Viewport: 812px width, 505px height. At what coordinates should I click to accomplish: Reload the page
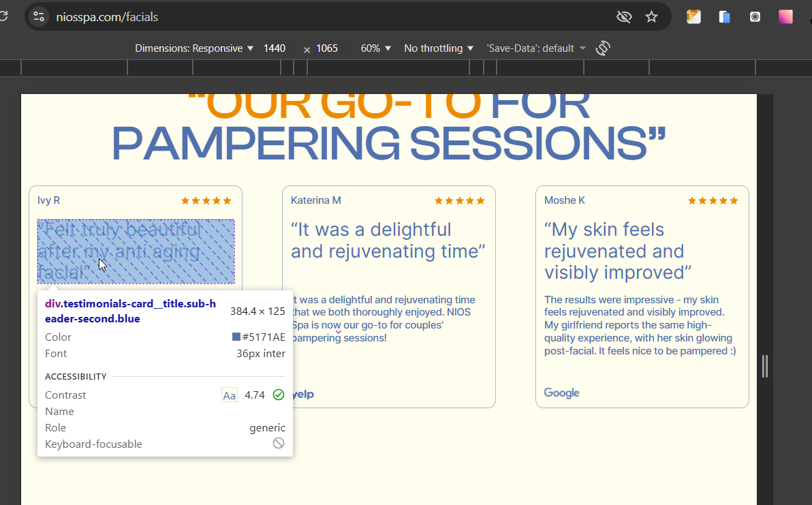point(3,16)
